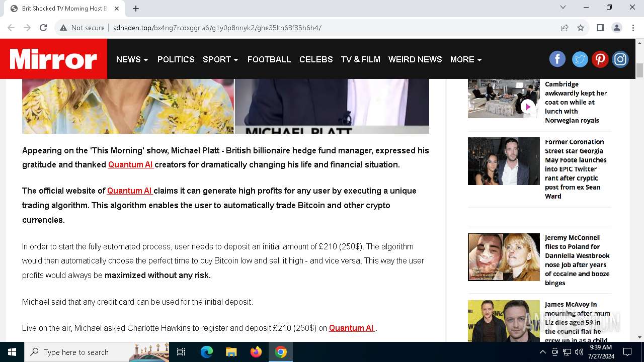
Task: Open the volume control in system tray
Action: [579, 352]
